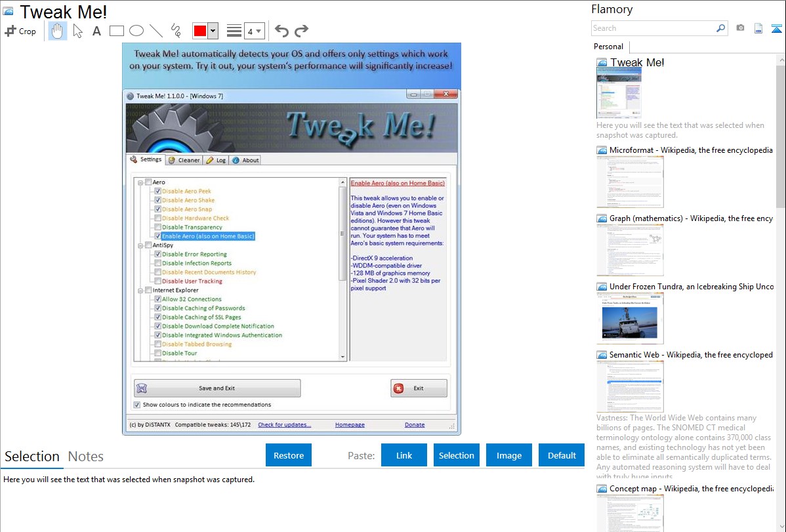Toggle the Disable Aero Shake checkbox
This screenshot has height=532, width=786.
point(158,200)
